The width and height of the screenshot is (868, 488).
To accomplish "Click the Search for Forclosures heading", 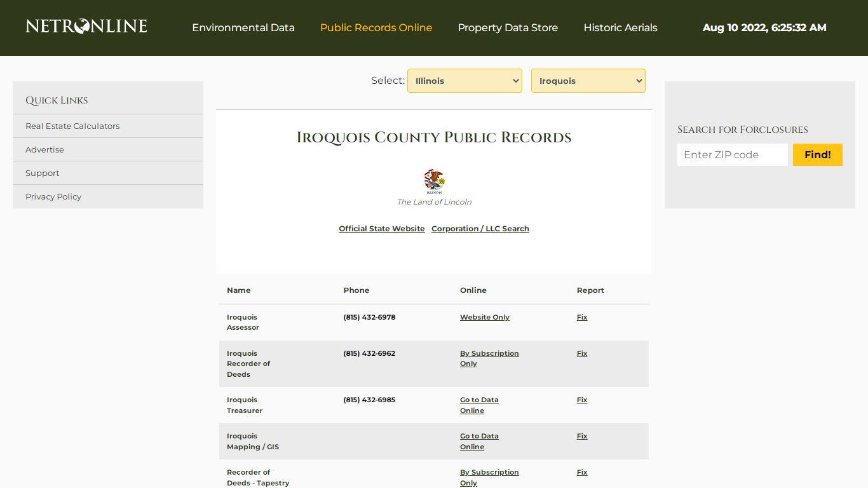I will 743,130.
